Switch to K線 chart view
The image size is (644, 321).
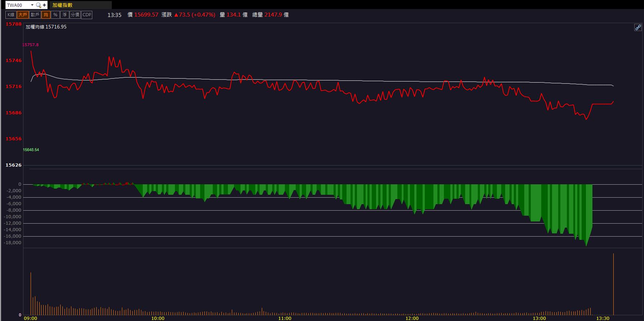pos(11,15)
